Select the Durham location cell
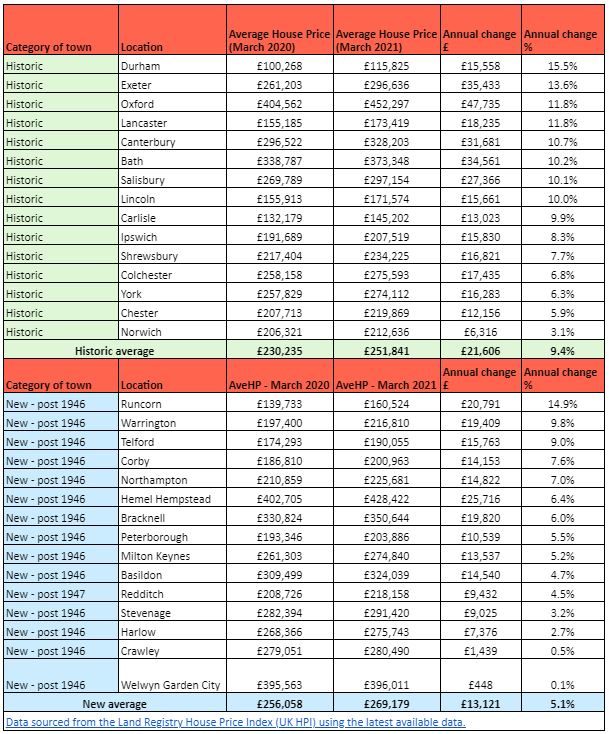This screenshot has width=609, height=734. pos(173,65)
